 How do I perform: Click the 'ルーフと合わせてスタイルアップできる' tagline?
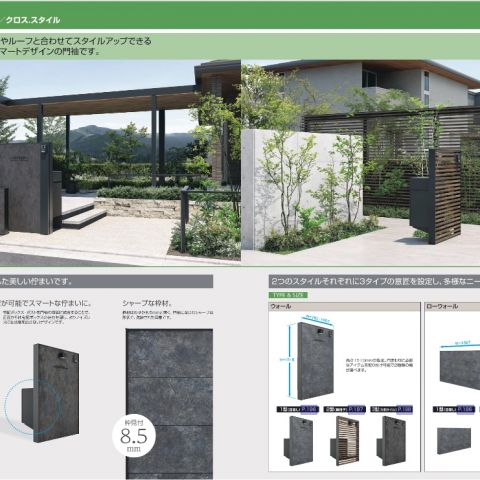[76, 41]
